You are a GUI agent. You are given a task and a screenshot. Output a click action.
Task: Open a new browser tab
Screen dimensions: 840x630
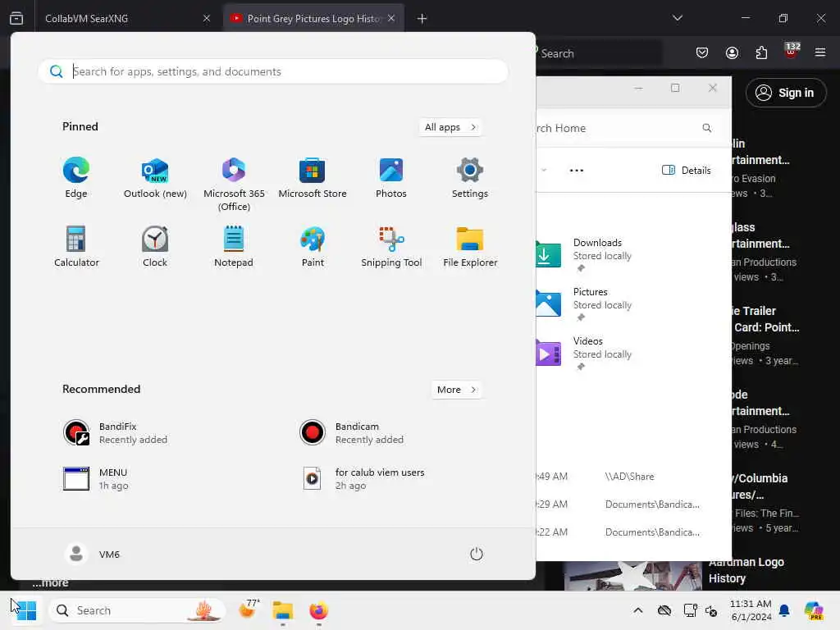pos(422,19)
